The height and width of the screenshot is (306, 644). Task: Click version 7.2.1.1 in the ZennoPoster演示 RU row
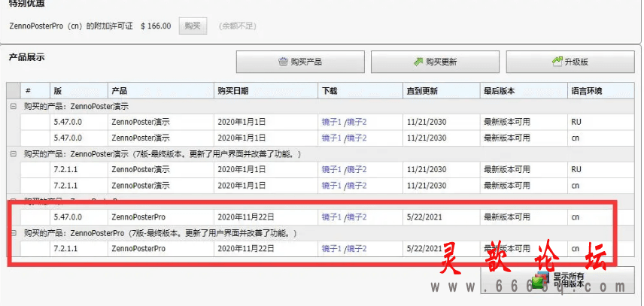point(65,169)
